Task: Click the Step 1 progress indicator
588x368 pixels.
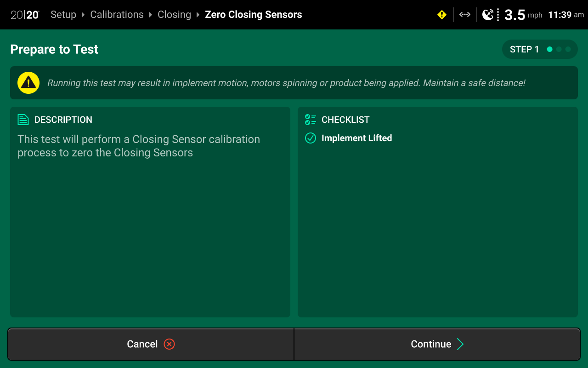Action: pyautogui.click(x=540, y=49)
